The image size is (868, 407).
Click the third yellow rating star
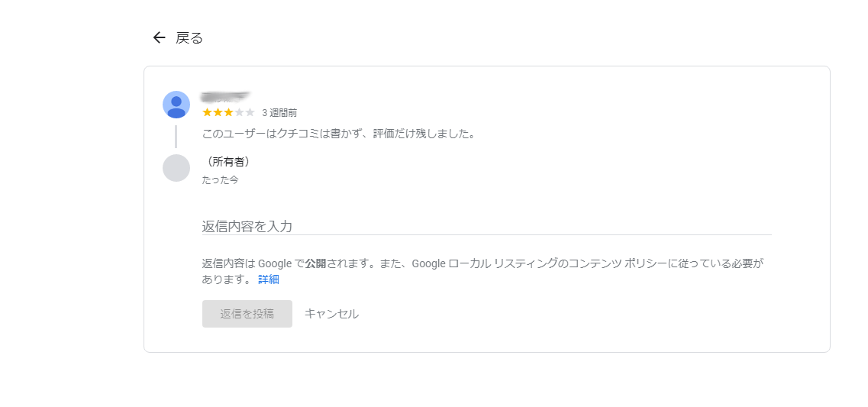click(228, 112)
